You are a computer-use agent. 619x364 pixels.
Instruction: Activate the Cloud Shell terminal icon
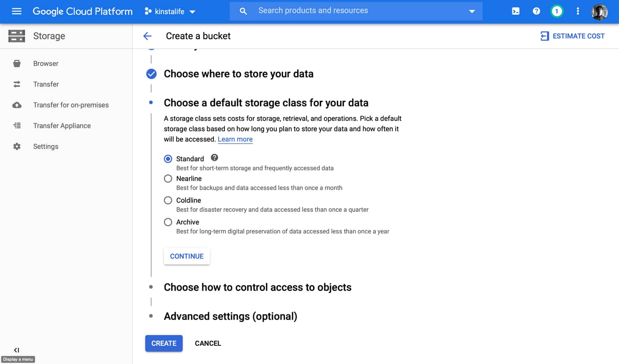pyautogui.click(x=515, y=11)
